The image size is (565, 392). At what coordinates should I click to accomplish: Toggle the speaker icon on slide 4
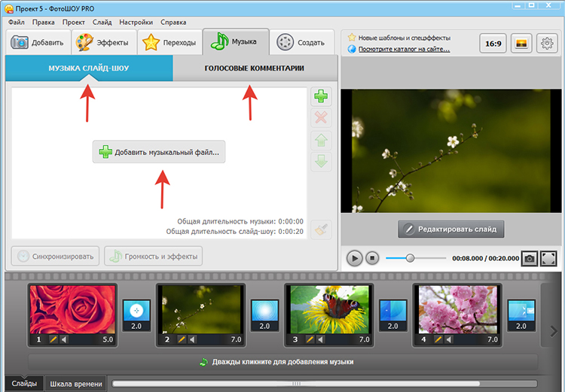click(449, 339)
